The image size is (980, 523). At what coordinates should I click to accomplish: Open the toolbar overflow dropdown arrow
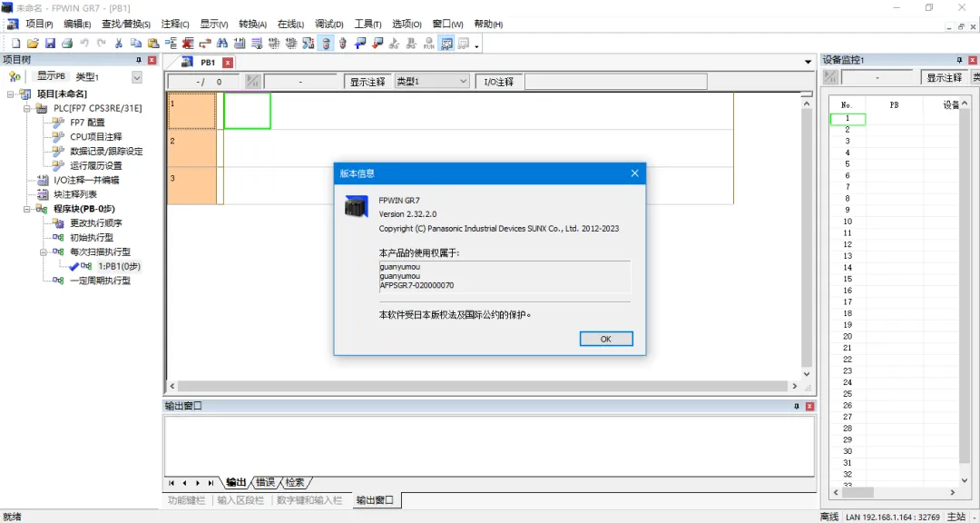(477, 45)
